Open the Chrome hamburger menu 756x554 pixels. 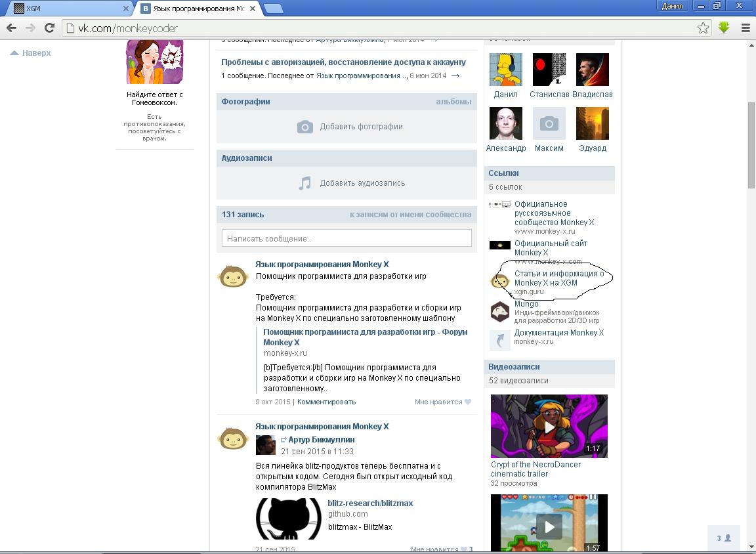point(745,28)
